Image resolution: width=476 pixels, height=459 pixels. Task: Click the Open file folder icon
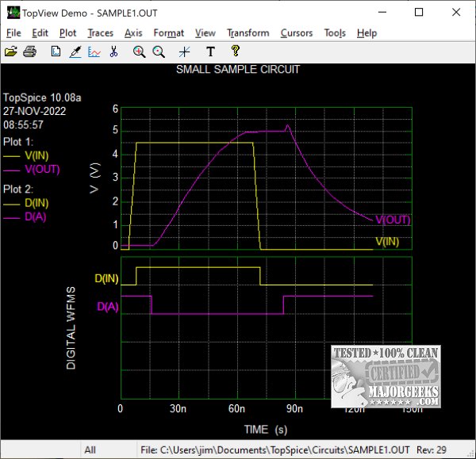coord(11,52)
